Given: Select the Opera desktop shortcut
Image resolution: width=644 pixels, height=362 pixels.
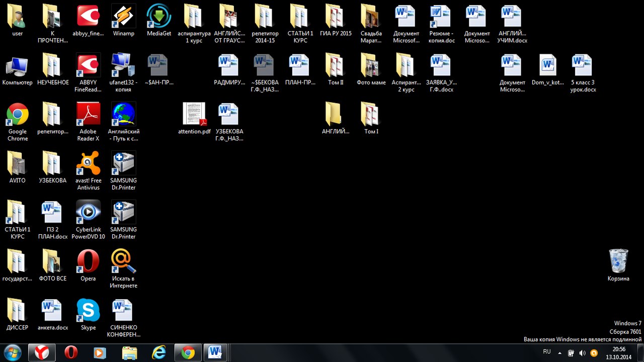Looking at the screenshot, I should pos(88,264).
